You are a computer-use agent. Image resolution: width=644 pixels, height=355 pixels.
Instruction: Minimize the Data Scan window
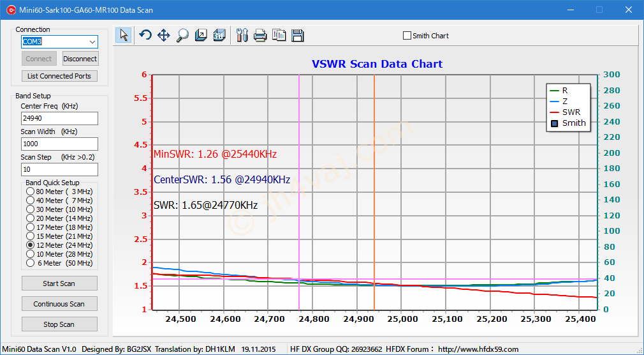[571, 10]
